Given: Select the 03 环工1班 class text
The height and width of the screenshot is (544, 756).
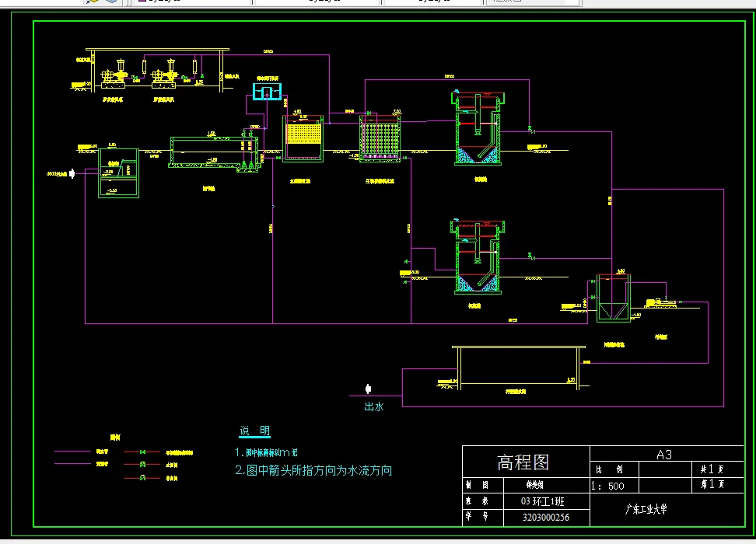Looking at the screenshot, I should click(x=542, y=501).
